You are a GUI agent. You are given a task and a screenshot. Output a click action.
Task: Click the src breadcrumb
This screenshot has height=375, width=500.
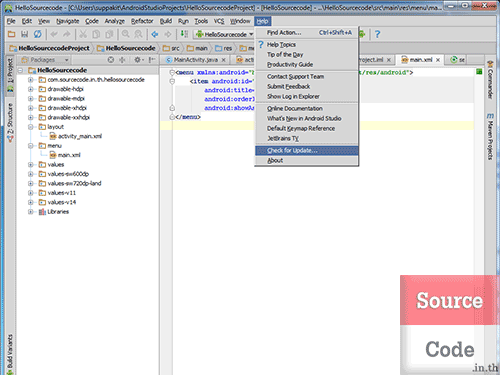(172, 48)
